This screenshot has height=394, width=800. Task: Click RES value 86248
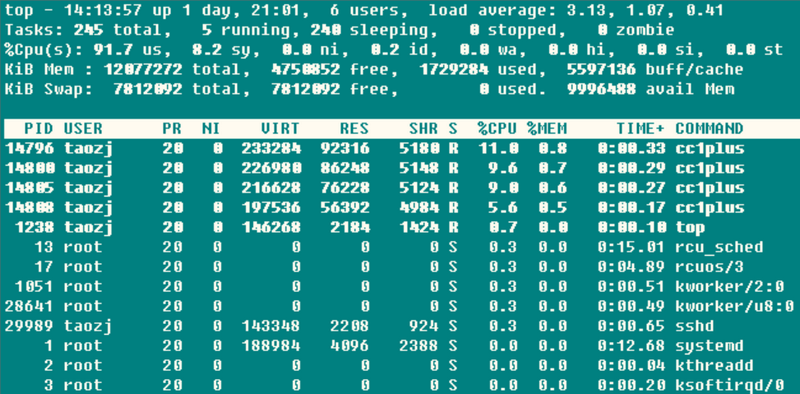[x=344, y=168]
